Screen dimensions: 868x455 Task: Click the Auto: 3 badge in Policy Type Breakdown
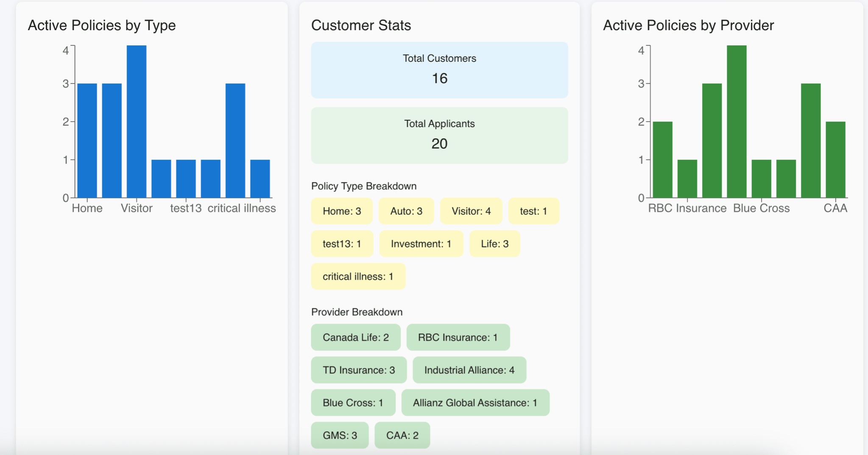406,211
